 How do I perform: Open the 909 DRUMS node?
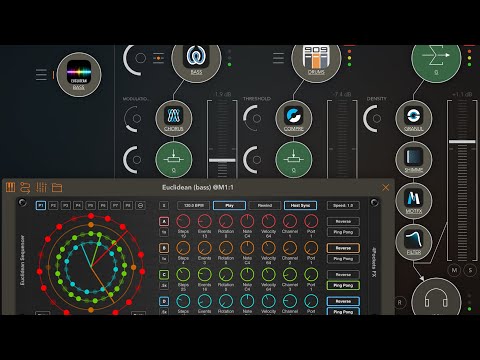[316, 58]
